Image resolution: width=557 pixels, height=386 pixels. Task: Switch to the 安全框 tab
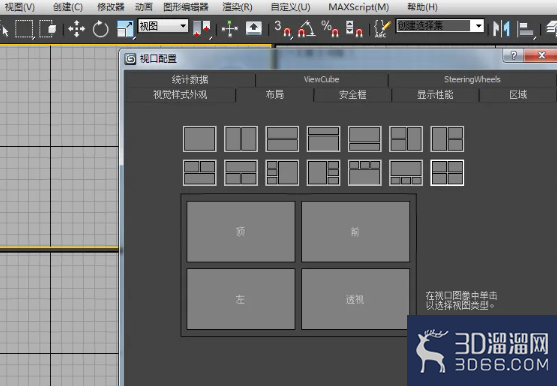(x=353, y=95)
